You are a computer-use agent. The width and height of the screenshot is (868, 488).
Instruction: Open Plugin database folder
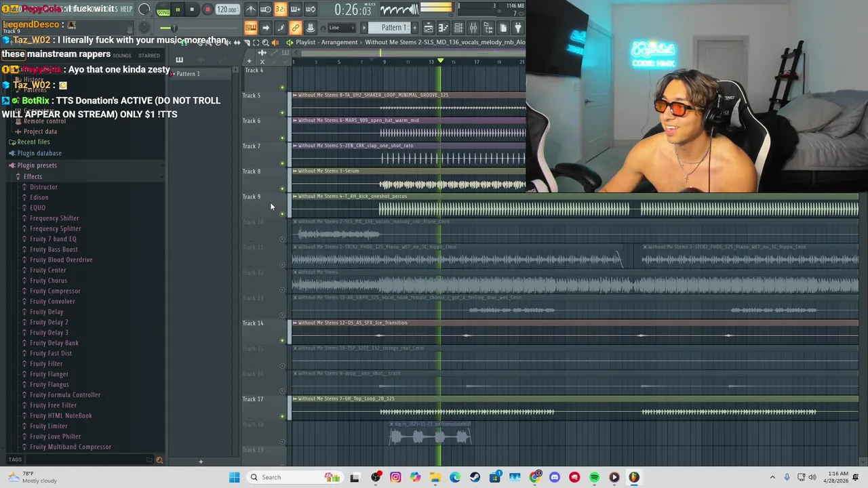click(x=39, y=153)
